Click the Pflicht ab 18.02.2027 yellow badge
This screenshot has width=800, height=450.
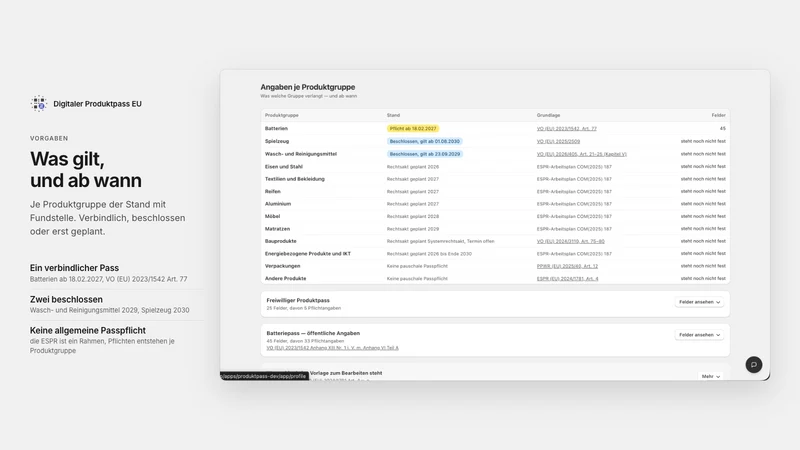(413, 129)
